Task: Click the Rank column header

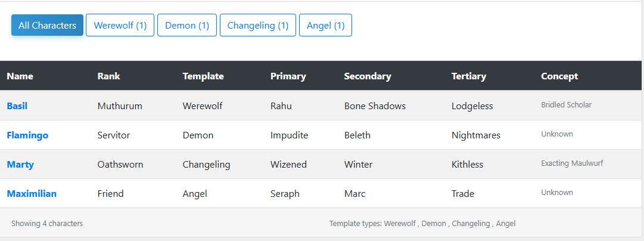Action: click(x=108, y=76)
